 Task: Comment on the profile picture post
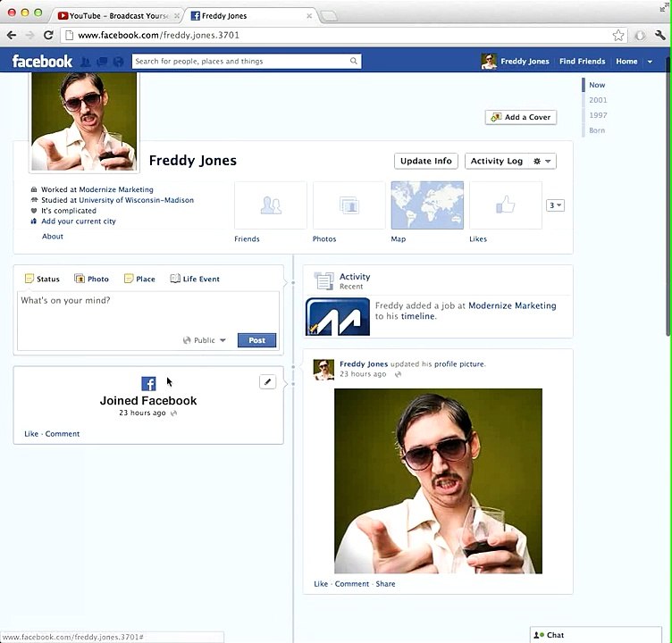pos(352,583)
